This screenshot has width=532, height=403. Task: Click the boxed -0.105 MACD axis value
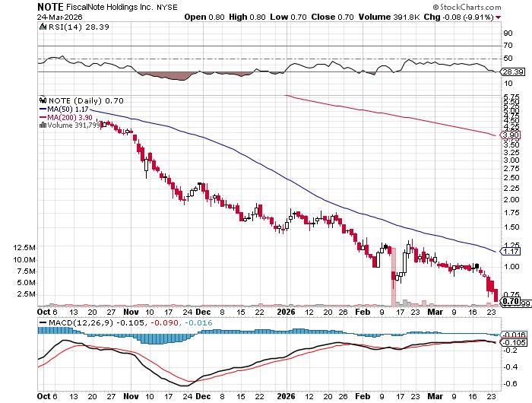pos(515,343)
